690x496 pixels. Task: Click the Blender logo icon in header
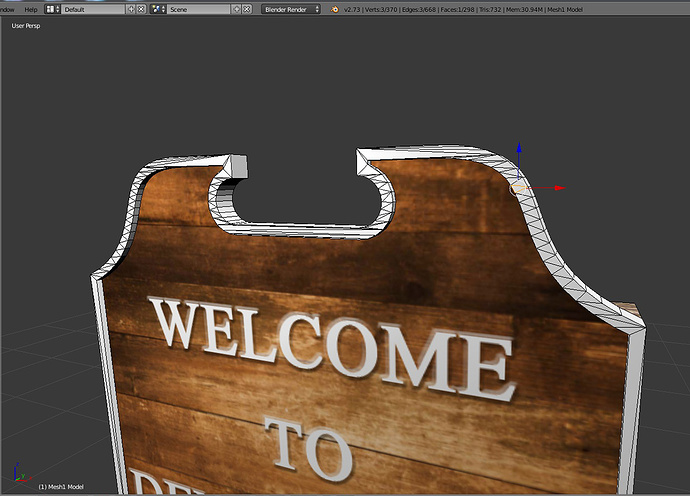334,9
